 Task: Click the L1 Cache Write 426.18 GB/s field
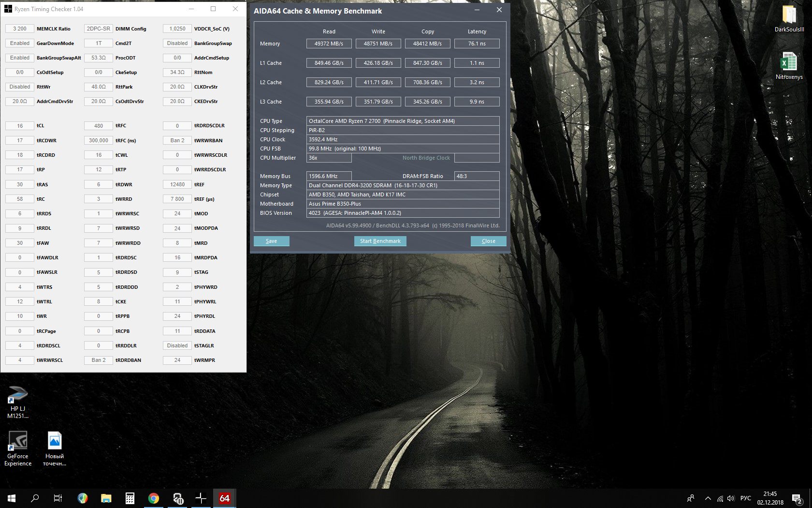(378, 63)
